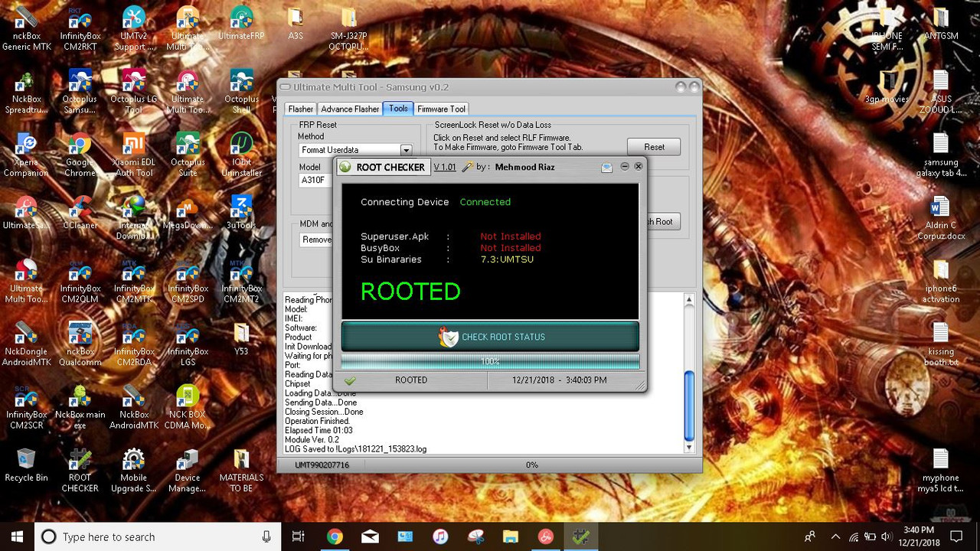The image size is (980, 551).
Task: Launch IObit Uninstaller shortcut
Action: tap(241, 155)
